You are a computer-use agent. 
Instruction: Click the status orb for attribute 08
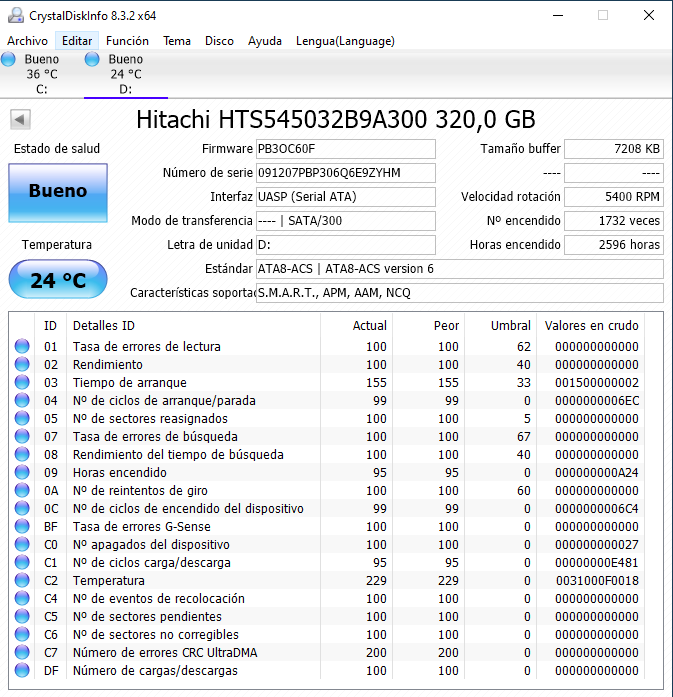[22, 454]
